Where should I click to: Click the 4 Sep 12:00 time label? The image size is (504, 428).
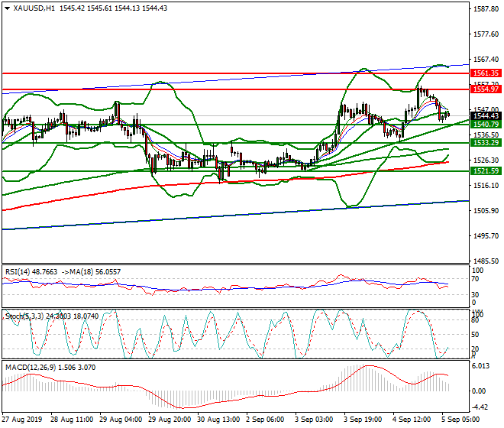pos(412,420)
